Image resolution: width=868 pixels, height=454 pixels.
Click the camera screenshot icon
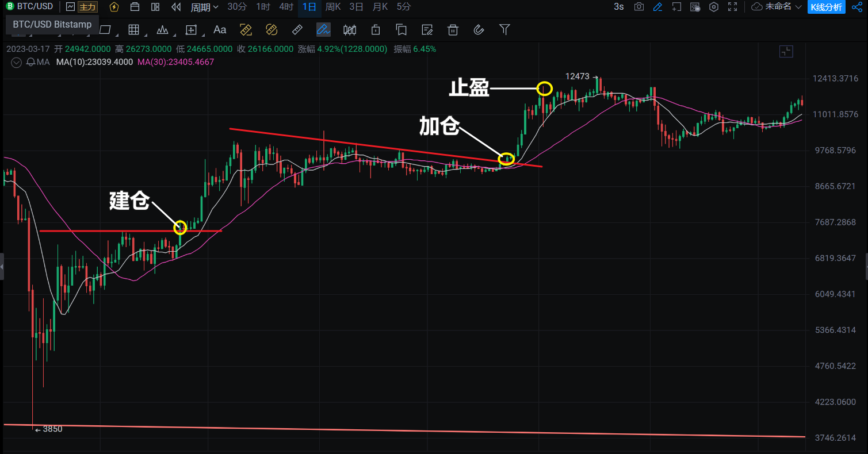coord(638,7)
